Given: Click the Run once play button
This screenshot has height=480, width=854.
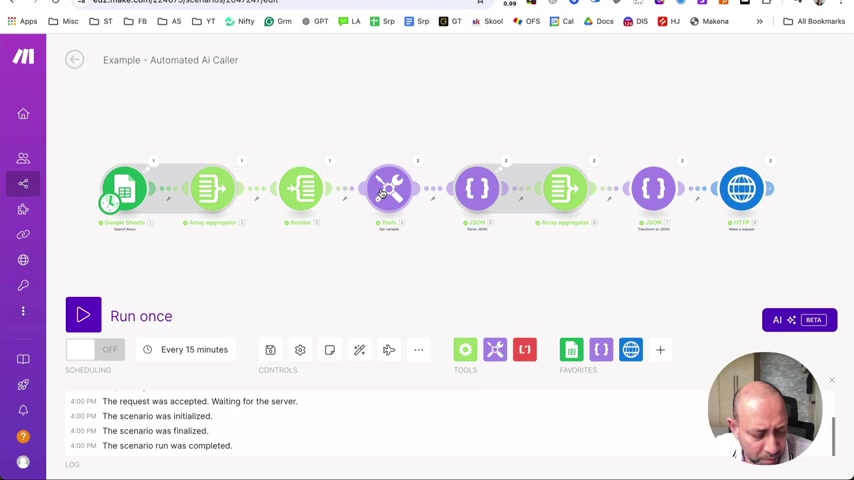Looking at the screenshot, I should [x=83, y=314].
